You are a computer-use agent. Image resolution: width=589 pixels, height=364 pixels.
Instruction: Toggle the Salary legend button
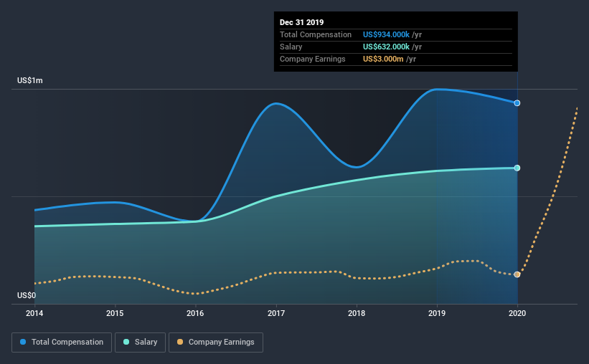[140, 343]
